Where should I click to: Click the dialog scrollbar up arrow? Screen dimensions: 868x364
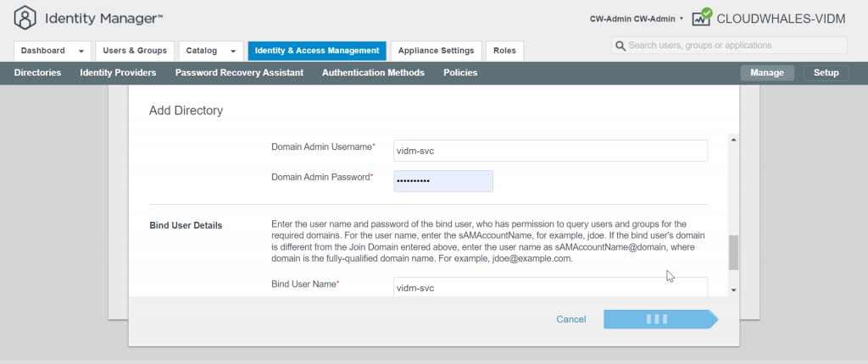click(733, 140)
